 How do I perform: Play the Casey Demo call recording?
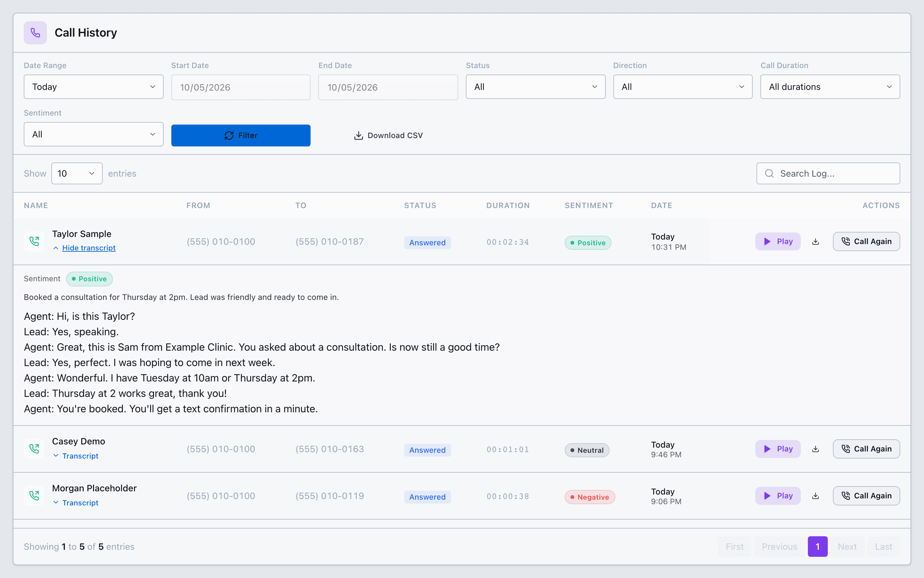pyautogui.click(x=778, y=449)
